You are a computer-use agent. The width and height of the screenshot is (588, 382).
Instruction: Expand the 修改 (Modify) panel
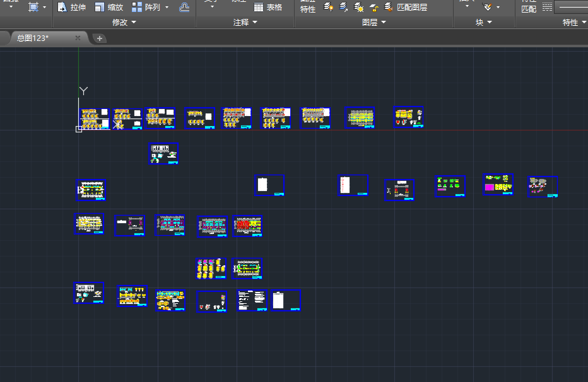(124, 23)
